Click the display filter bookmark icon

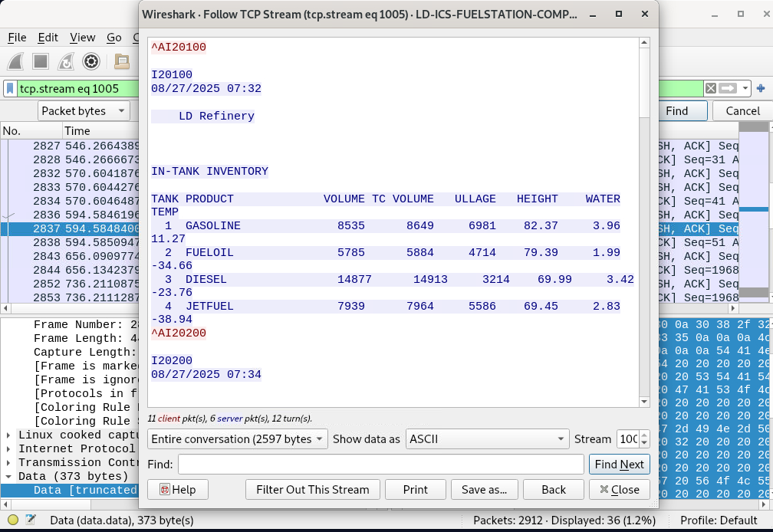10,89
